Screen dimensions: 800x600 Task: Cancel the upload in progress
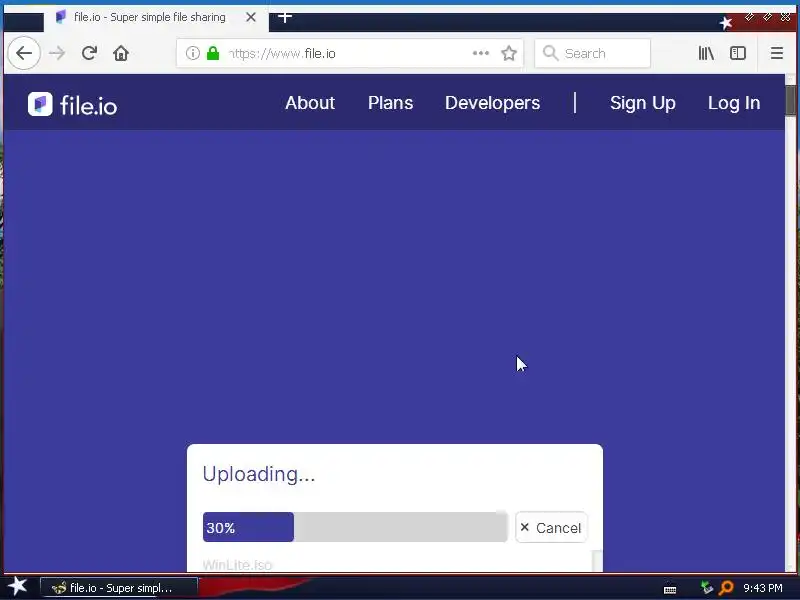[551, 527]
